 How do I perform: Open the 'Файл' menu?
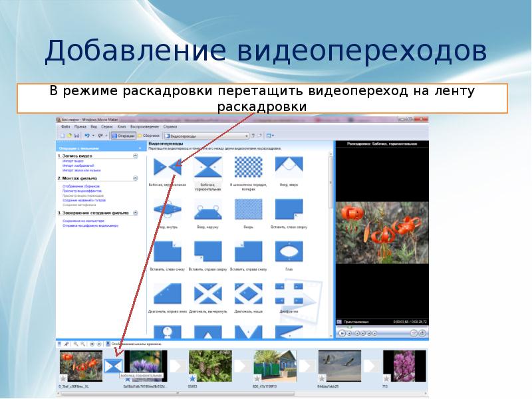(65, 126)
